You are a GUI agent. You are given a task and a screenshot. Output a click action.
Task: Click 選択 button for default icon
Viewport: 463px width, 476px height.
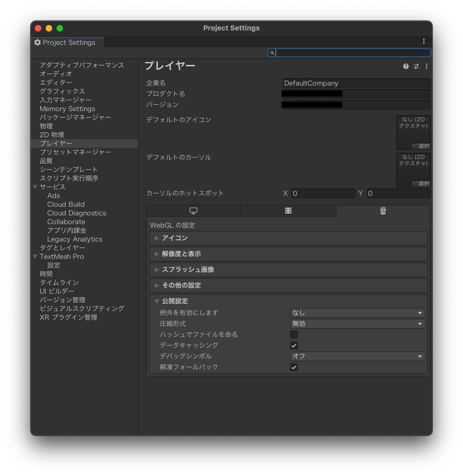421,146
